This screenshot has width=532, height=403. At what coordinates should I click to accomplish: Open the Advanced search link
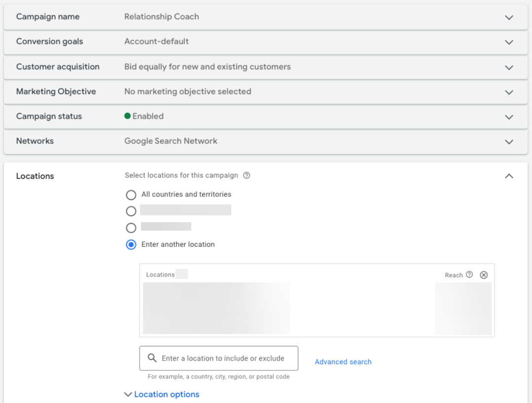coord(343,362)
